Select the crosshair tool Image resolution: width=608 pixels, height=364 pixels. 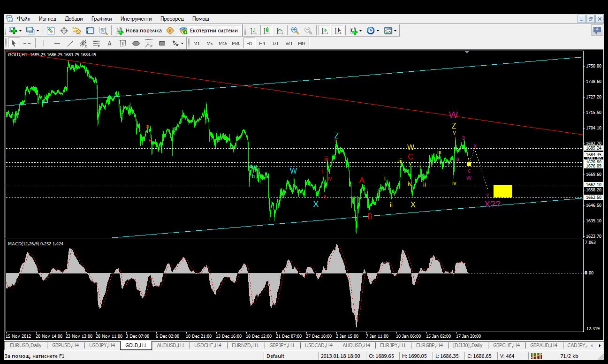27,43
